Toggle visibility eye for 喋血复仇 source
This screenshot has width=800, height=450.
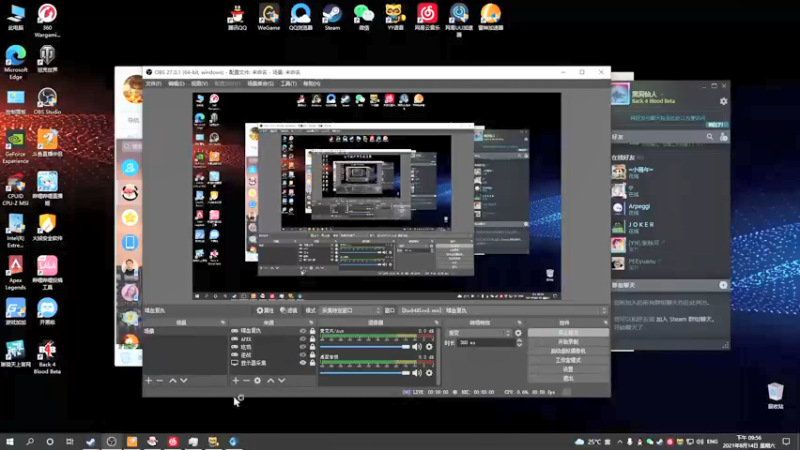[303, 331]
